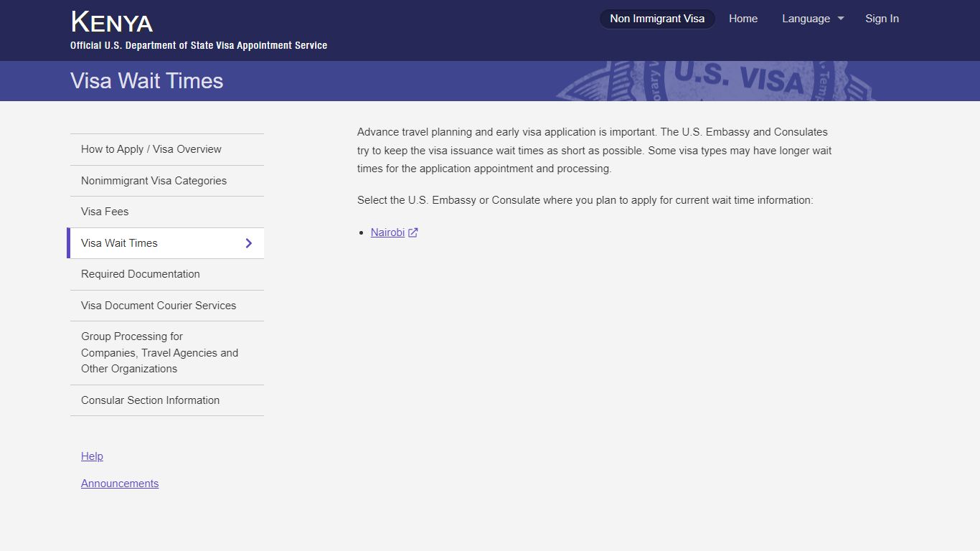The width and height of the screenshot is (980, 551).
Task: Click the Help link
Action: tap(92, 456)
